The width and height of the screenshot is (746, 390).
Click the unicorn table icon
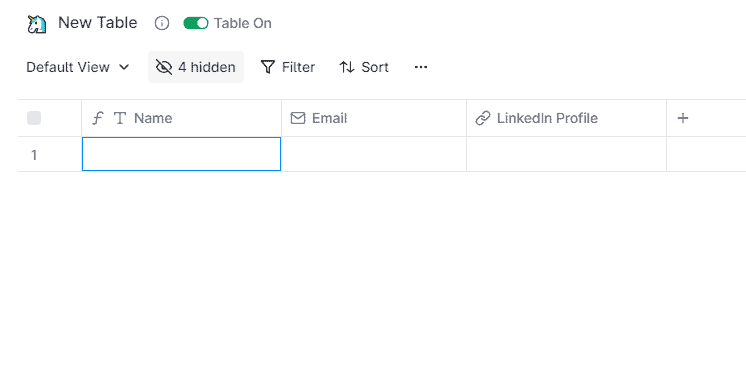pyautogui.click(x=37, y=24)
